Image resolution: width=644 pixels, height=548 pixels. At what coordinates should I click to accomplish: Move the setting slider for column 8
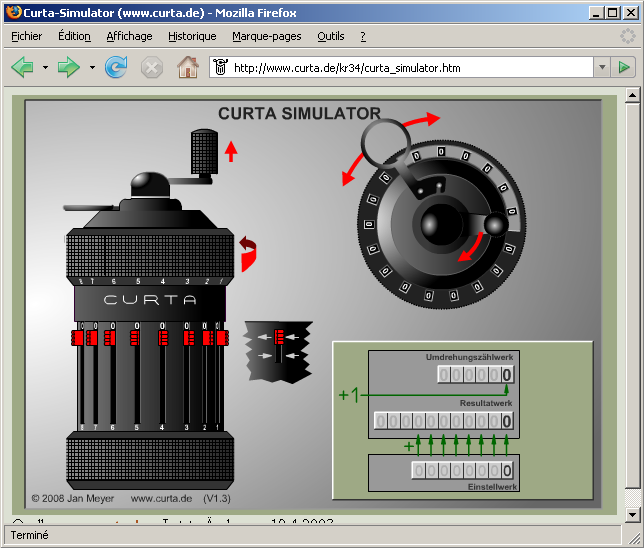[77, 338]
